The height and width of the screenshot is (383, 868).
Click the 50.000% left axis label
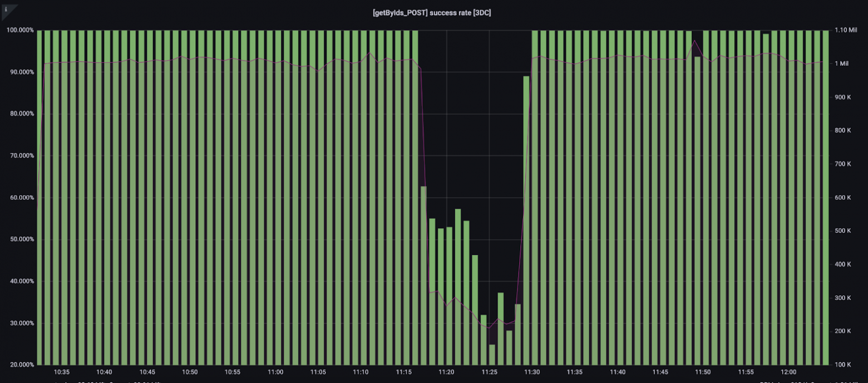[19, 239]
